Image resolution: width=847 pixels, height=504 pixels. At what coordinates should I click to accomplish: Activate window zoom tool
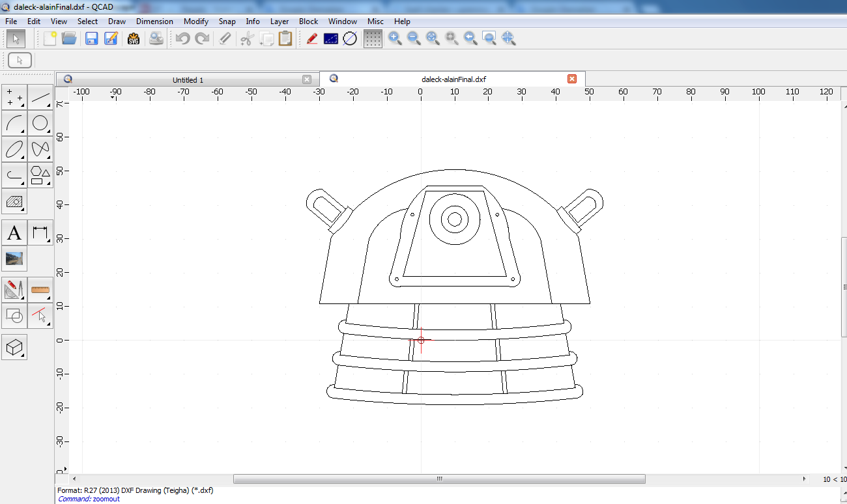coord(489,38)
